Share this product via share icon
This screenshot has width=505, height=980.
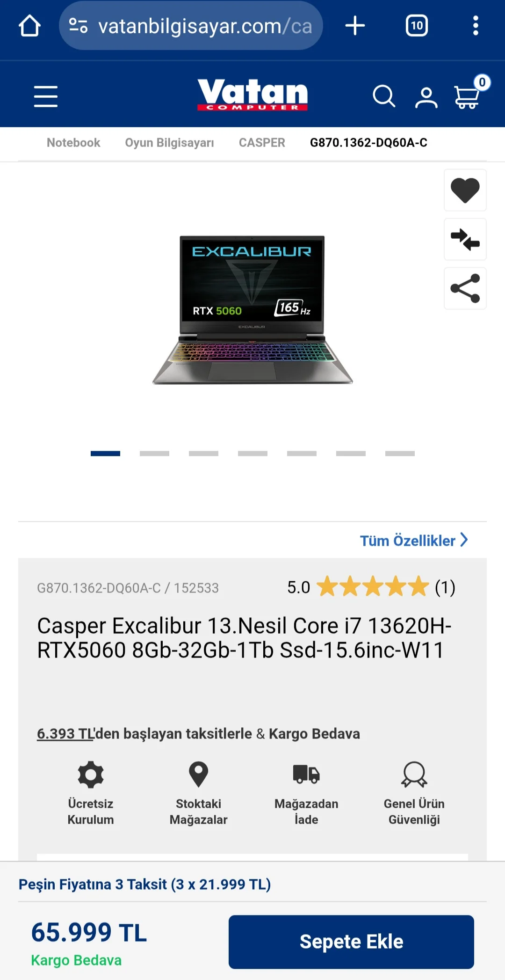465,288
